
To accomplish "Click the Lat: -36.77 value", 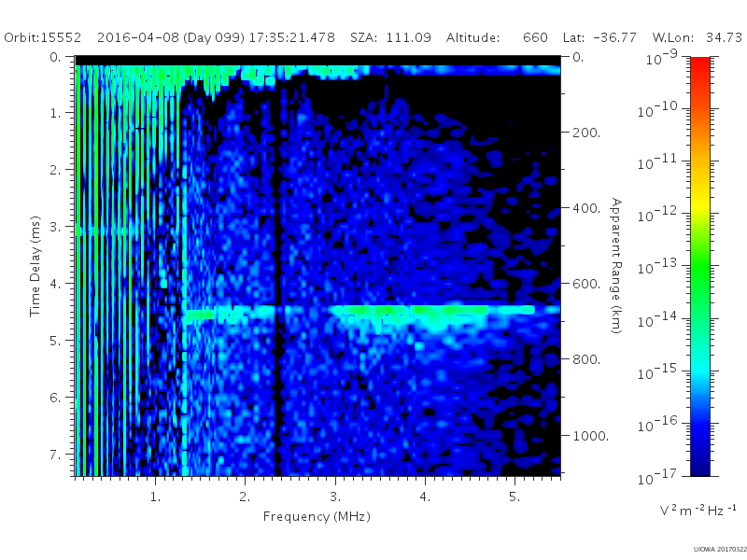I will (x=599, y=37).
